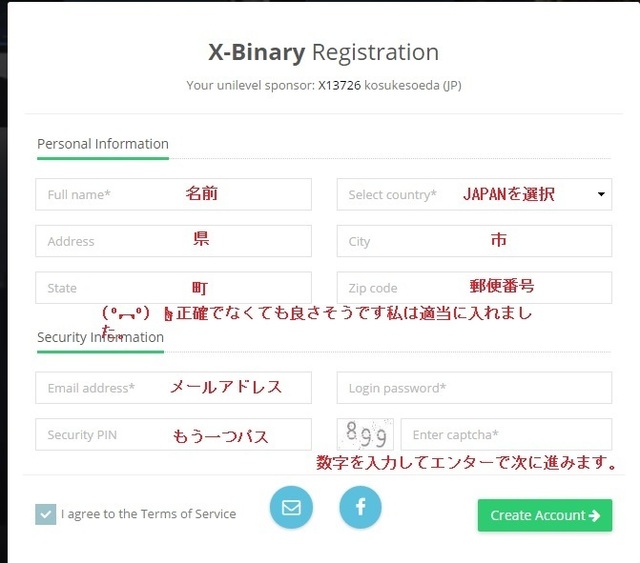Select the Security Information section heading
Viewport: 640px width, 563px height.
(100, 338)
